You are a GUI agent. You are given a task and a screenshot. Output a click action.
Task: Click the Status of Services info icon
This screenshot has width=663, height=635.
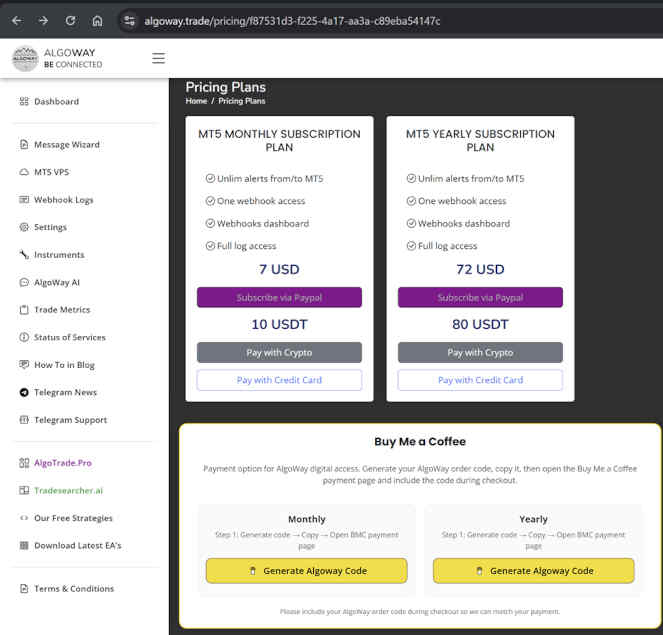point(24,337)
